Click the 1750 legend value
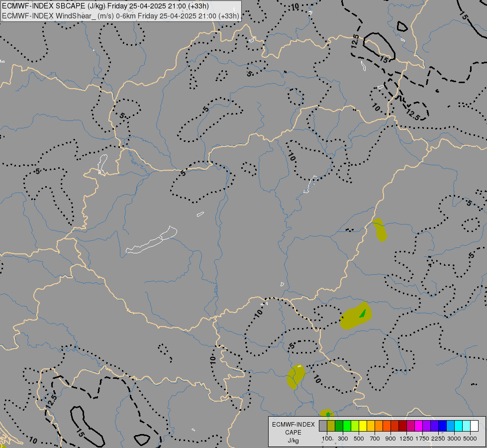Viewport: 487px width, 448px height. 422,439
